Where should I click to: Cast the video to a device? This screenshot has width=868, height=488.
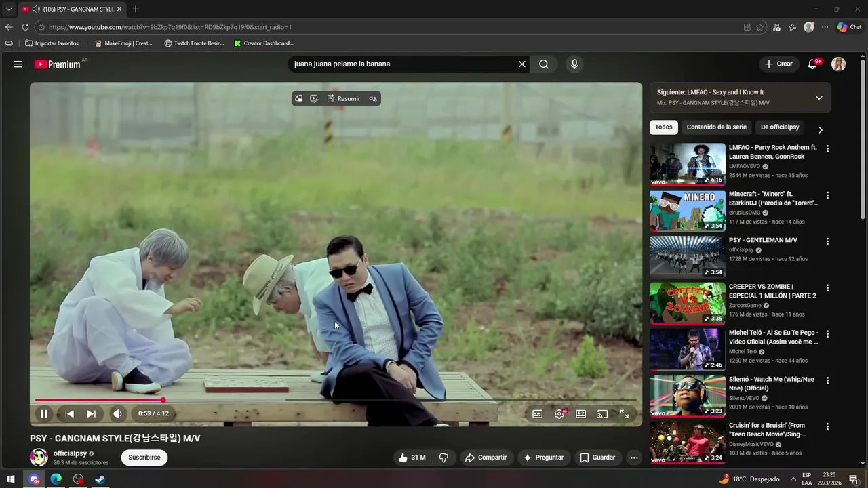[x=602, y=413]
